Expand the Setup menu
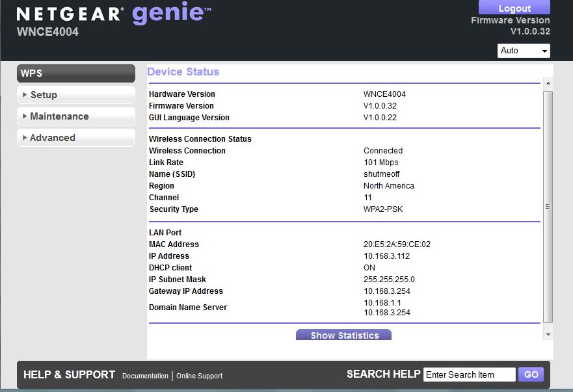The width and height of the screenshot is (573, 392). [76, 95]
